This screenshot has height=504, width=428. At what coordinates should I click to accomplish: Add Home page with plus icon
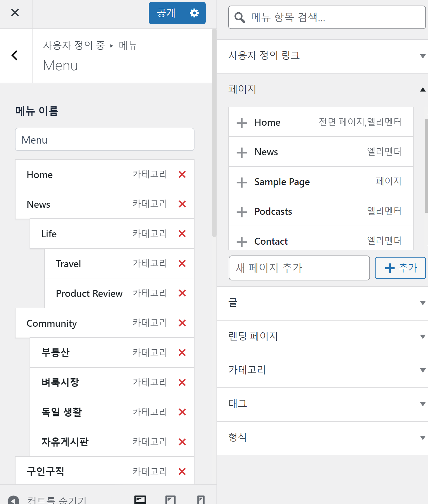[242, 123]
